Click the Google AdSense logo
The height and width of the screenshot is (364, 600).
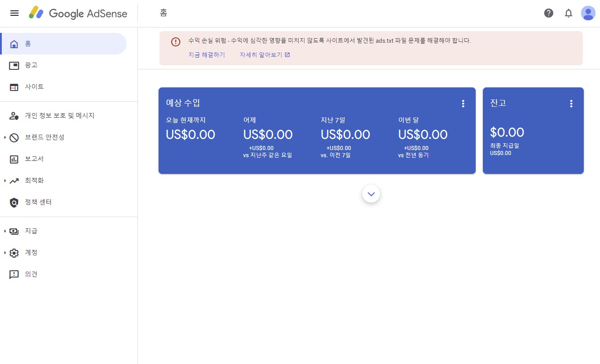click(x=78, y=13)
